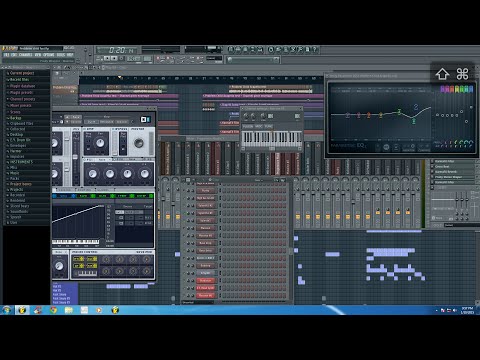This screenshot has height=360, width=480.
Task: Expand the Impulses folder
Action: [17, 156]
